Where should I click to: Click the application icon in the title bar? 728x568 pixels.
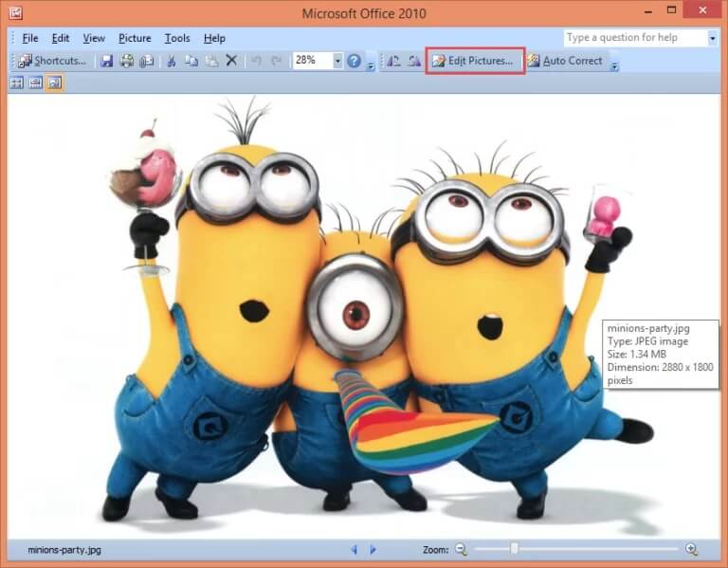coord(16,13)
